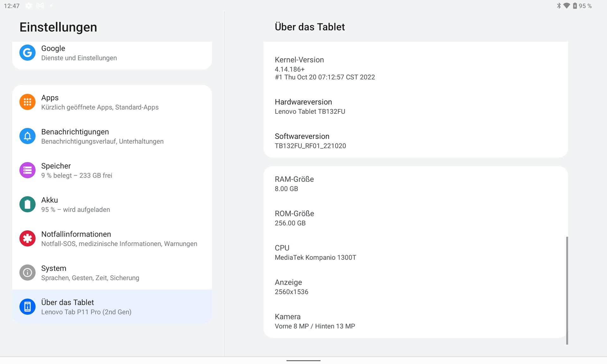607x364 pixels.
Task: Tap the notification dot in status bar
Action: [x=51, y=6]
